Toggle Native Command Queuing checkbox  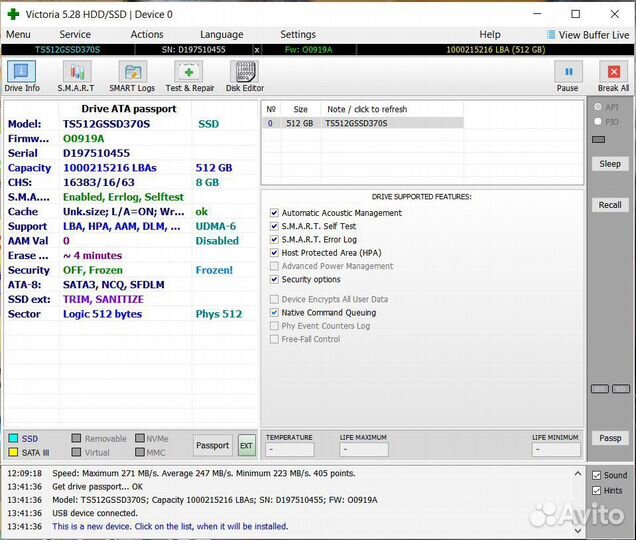[x=274, y=312]
